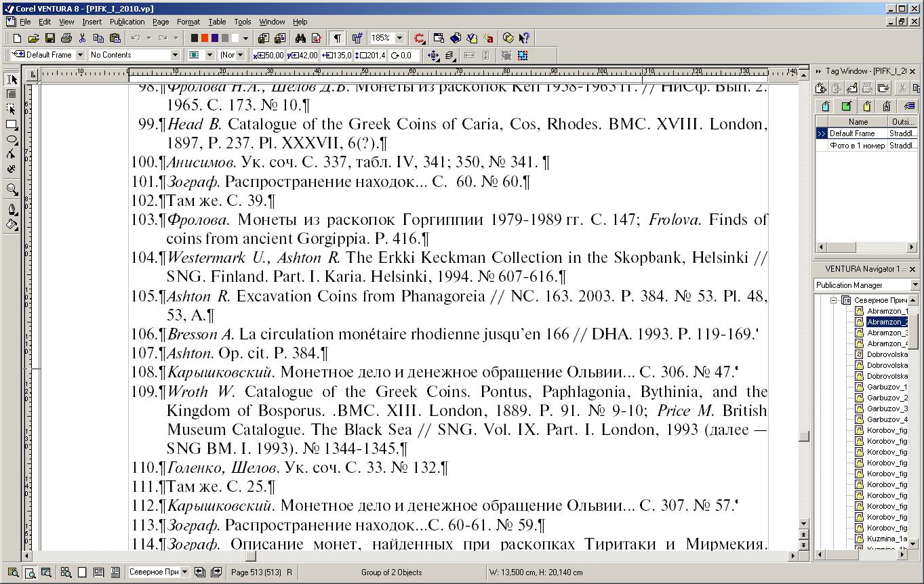Screen dimensions: 924x584
Task: Close the Tag Window panel
Action: point(912,71)
